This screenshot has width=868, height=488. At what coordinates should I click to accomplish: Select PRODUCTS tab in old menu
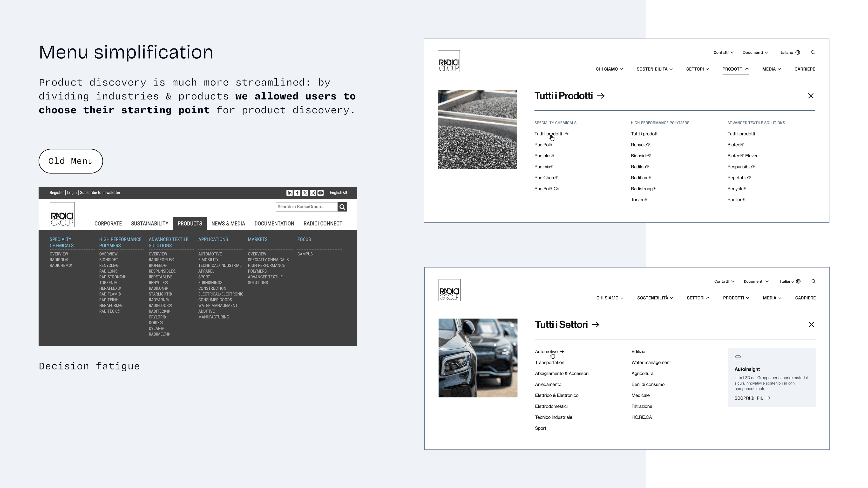[x=190, y=224]
